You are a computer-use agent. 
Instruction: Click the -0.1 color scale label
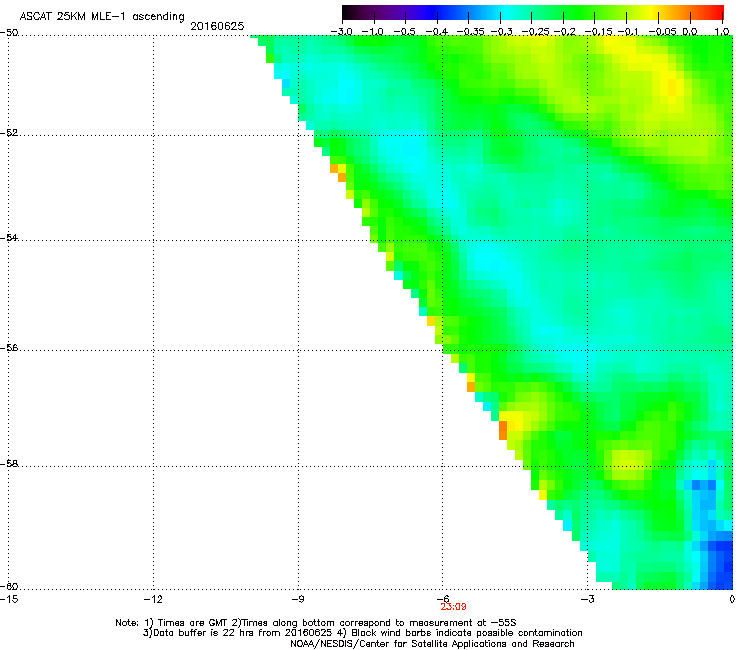pyautogui.click(x=628, y=32)
